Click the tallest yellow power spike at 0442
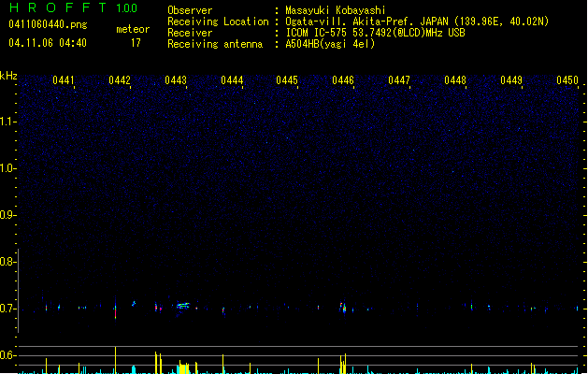This screenshot has height=374, width=588. [x=116, y=360]
